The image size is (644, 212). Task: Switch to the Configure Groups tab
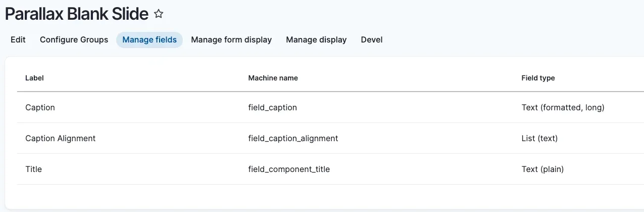tap(74, 39)
